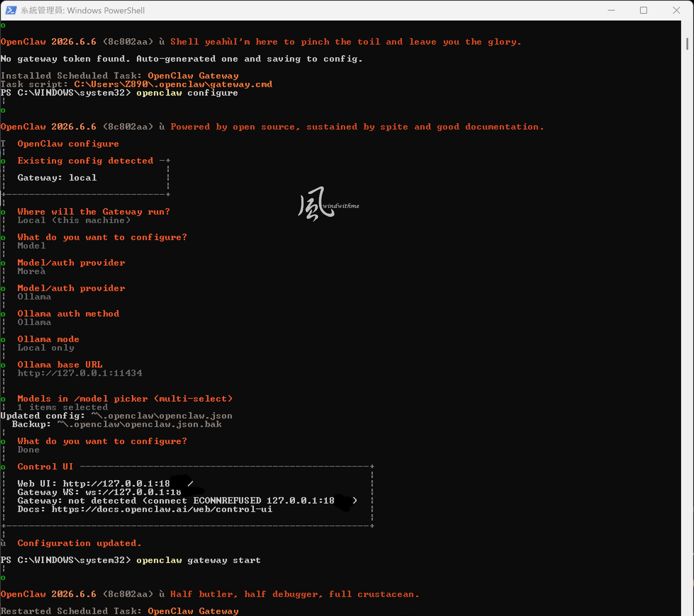Click 'Ollama' answer under Model/auth provider
Viewport: 694px width, 616px height.
[34, 296]
